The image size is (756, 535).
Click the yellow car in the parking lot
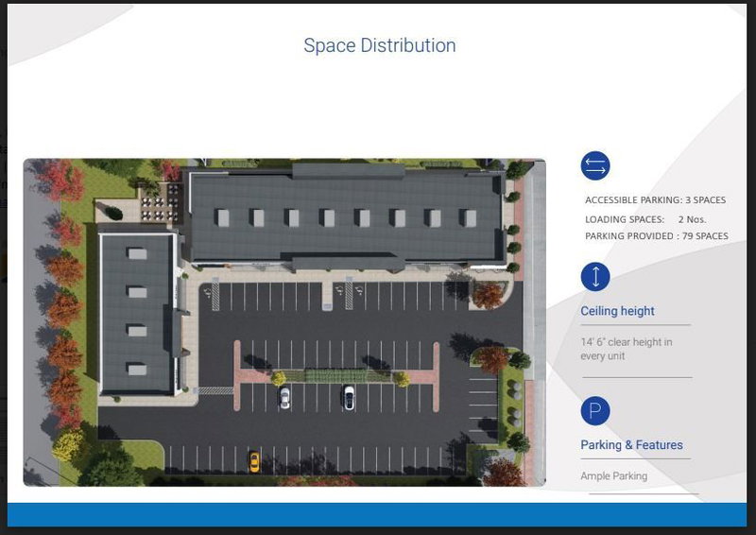coord(253,460)
